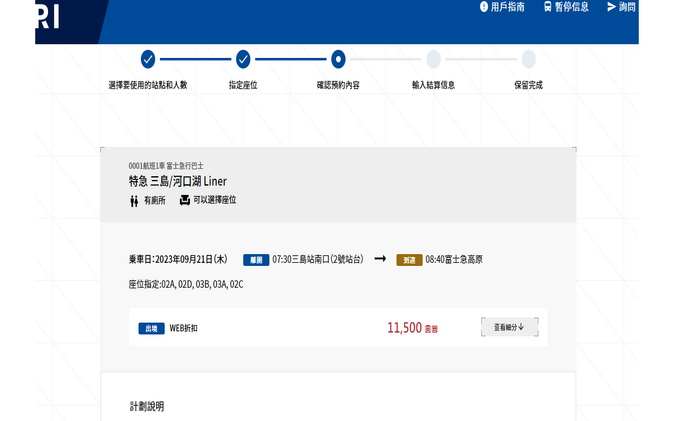Click the 詢問 paper plane icon
Image resolution: width=674 pixels, height=421 pixels.
[611, 7]
